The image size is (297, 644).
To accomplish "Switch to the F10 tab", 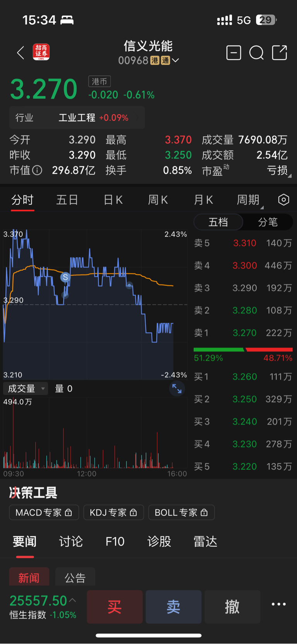I will click(115, 541).
